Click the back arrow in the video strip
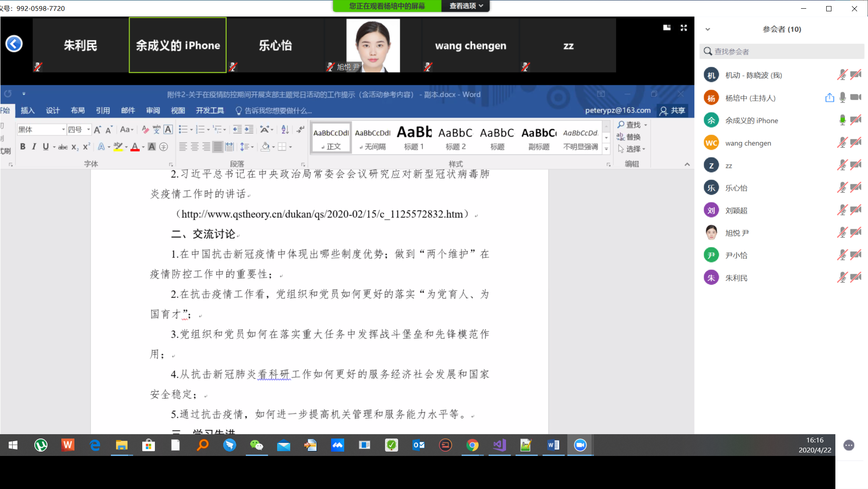868x489 pixels. click(14, 44)
